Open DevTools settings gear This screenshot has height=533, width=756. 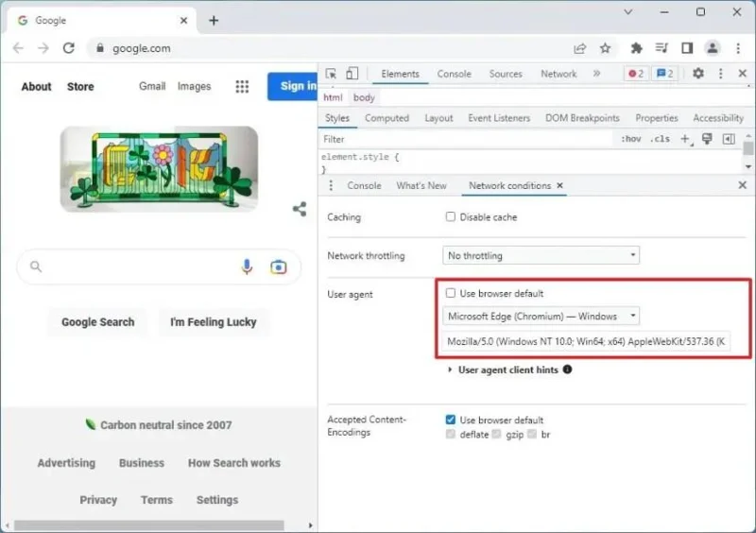click(698, 74)
